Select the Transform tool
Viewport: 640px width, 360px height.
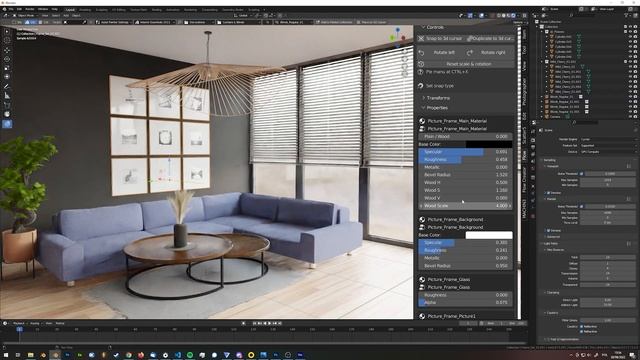pyautogui.click(x=7, y=77)
